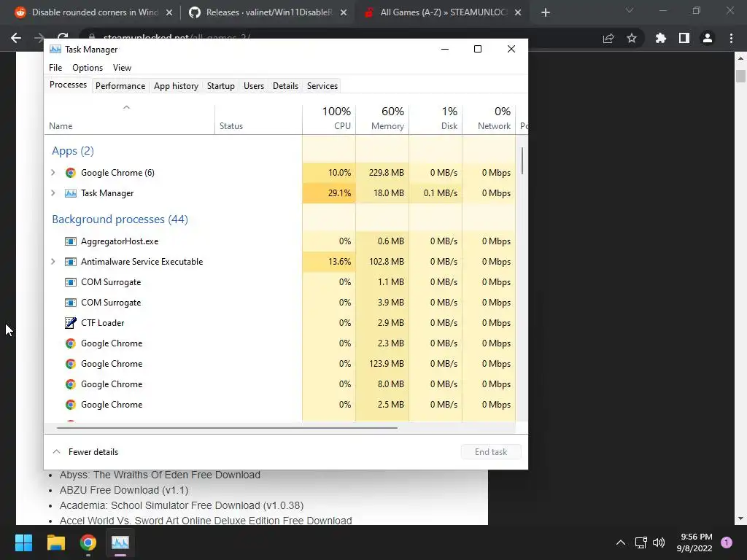Screen dimensions: 747x560
Task: Open the File menu in Task Manager
Action: click(x=55, y=68)
